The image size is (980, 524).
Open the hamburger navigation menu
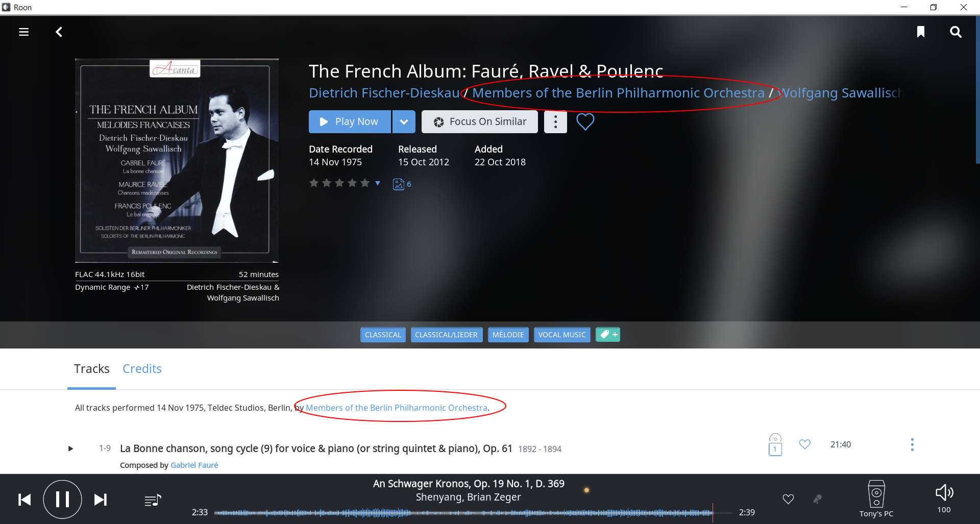(x=23, y=32)
